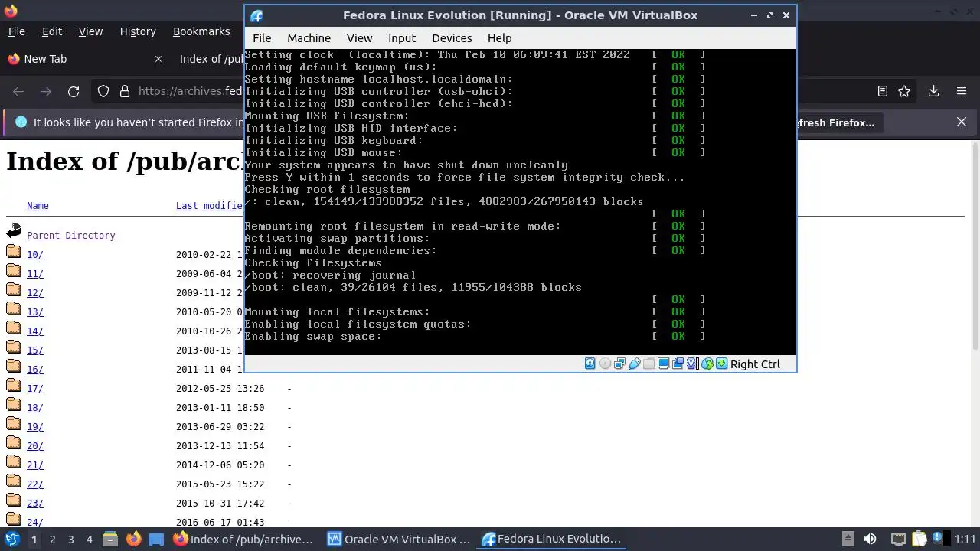Sort the listing by the Name column link

point(38,206)
